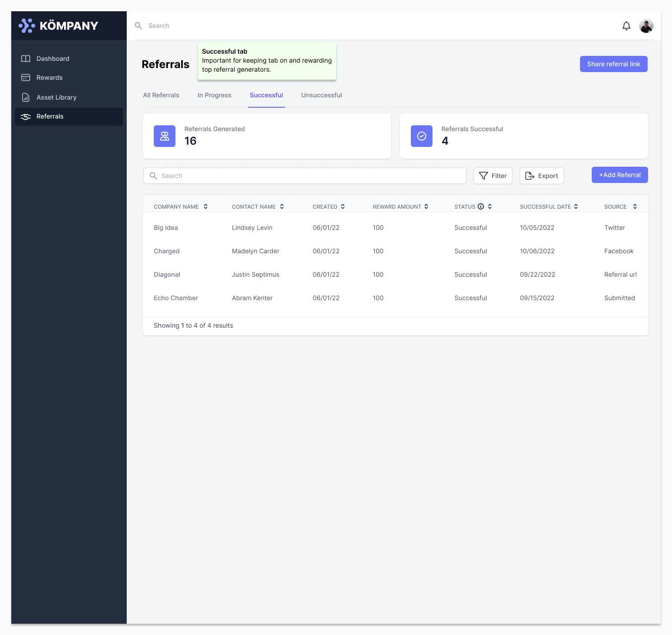672x635 pixels.
Task: Click the notification bell icon
Action: (x=626, y=26)
